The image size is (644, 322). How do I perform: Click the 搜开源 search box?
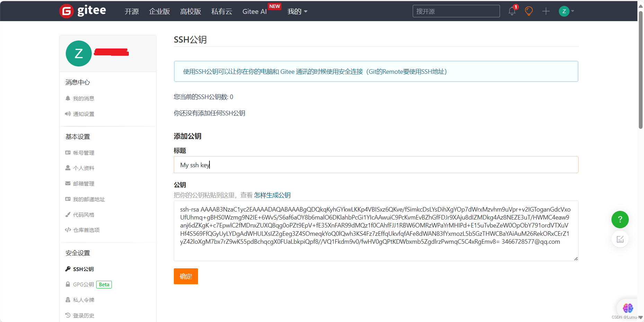456,11
